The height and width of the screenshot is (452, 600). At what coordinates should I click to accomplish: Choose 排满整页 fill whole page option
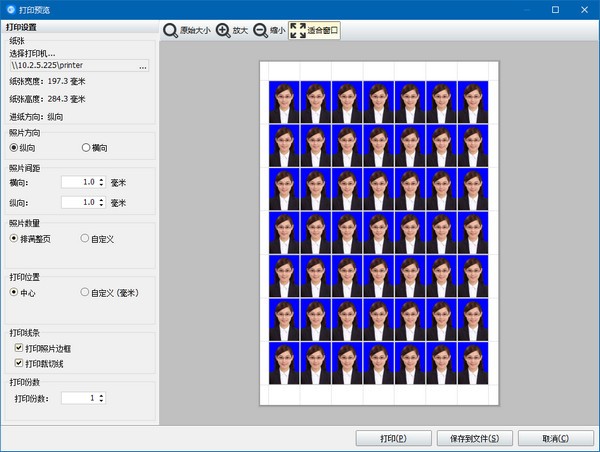[14, 239]
